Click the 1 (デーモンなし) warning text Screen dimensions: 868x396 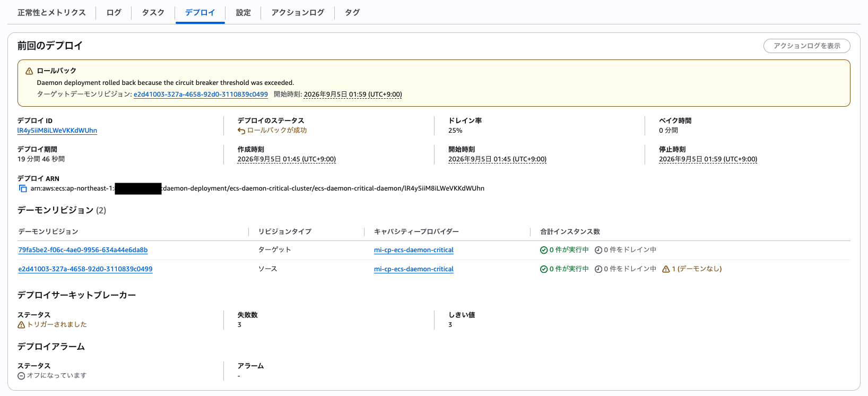(697, 269)
